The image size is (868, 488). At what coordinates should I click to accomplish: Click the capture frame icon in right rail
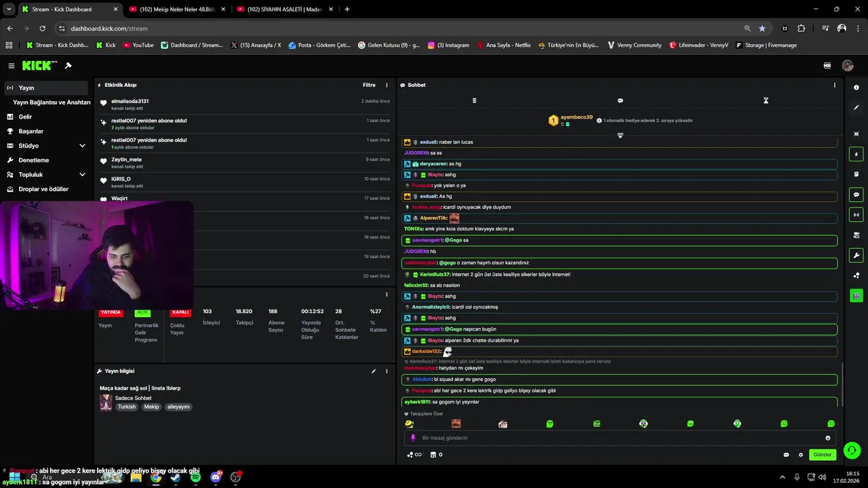point(856,134)
